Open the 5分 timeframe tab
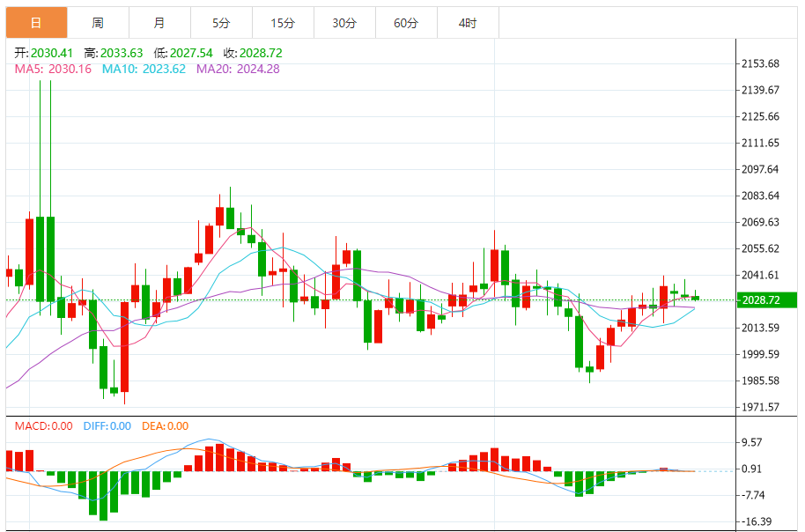Image resolution: width=805 pixels, height=532 pixels. [x=221, y=23]
